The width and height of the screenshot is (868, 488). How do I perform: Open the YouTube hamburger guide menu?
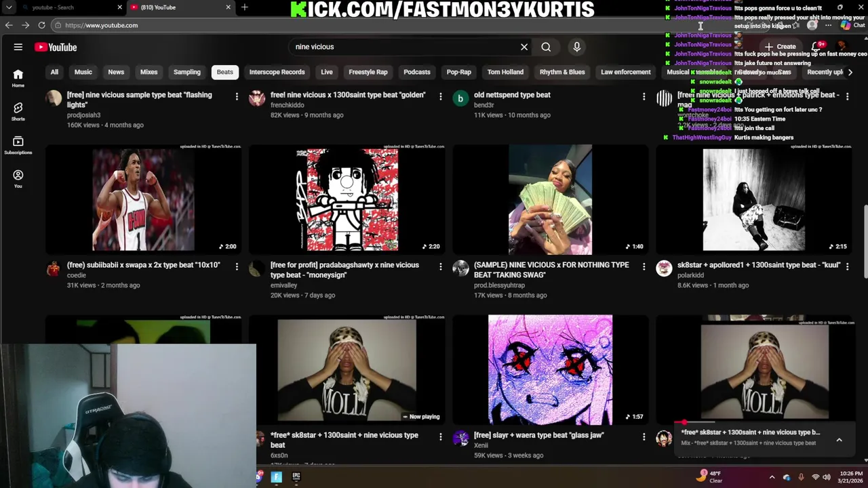pos(18,47)
